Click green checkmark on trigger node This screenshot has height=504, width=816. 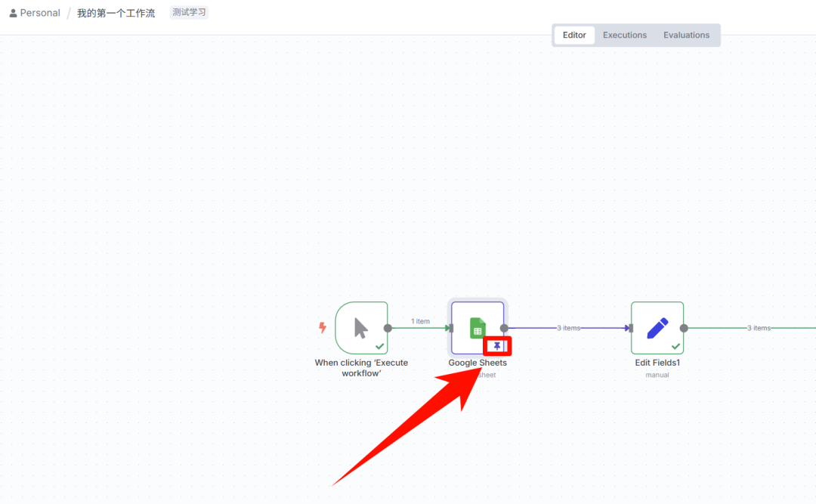click(x=379, y=346)
